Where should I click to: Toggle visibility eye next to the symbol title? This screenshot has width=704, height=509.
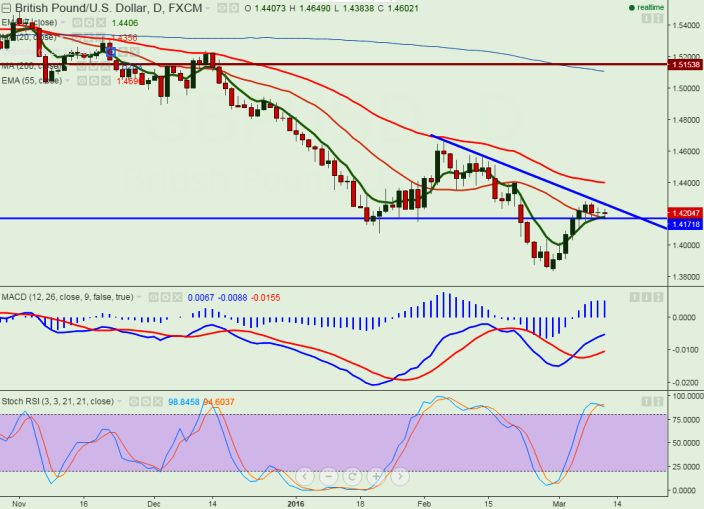[x=222, y=8]
